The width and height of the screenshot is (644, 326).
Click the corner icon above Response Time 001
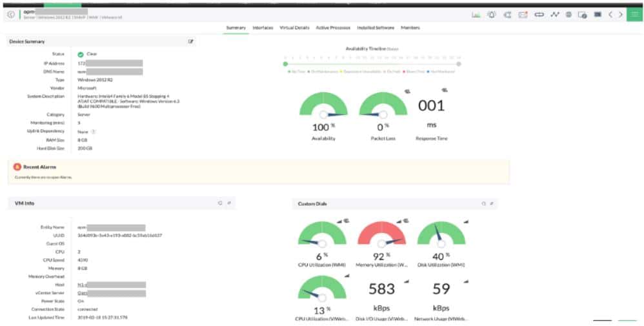(x=445, y=90)
